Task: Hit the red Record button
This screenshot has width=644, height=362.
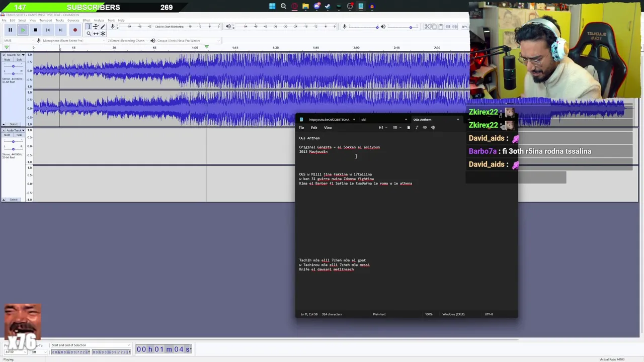Action: tap(75, 30)
